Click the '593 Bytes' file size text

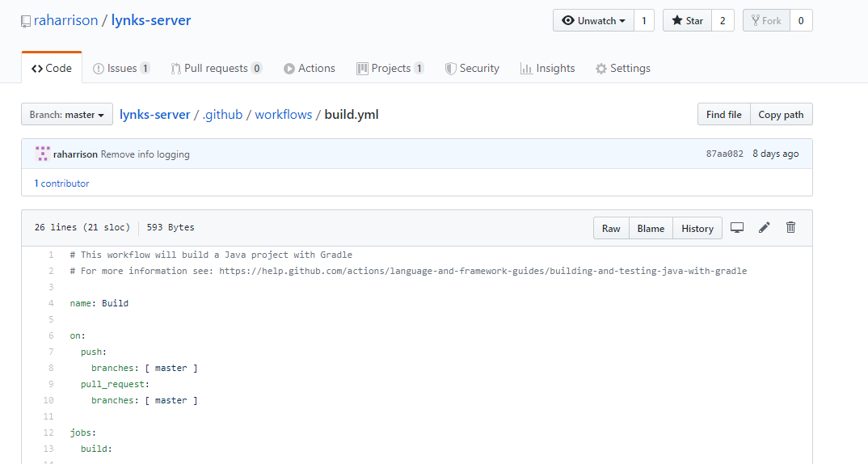click(x=171, y=228)
